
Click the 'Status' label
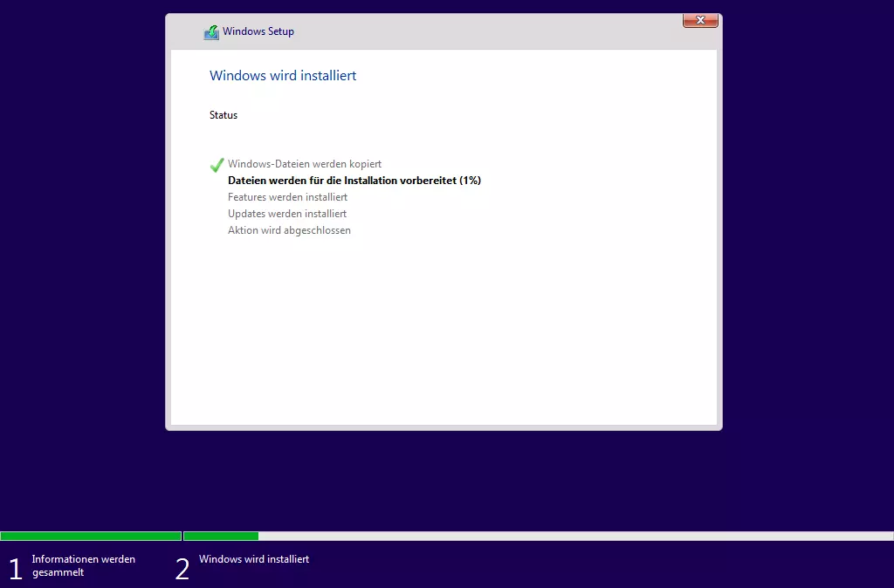click(x=223, y=115)
